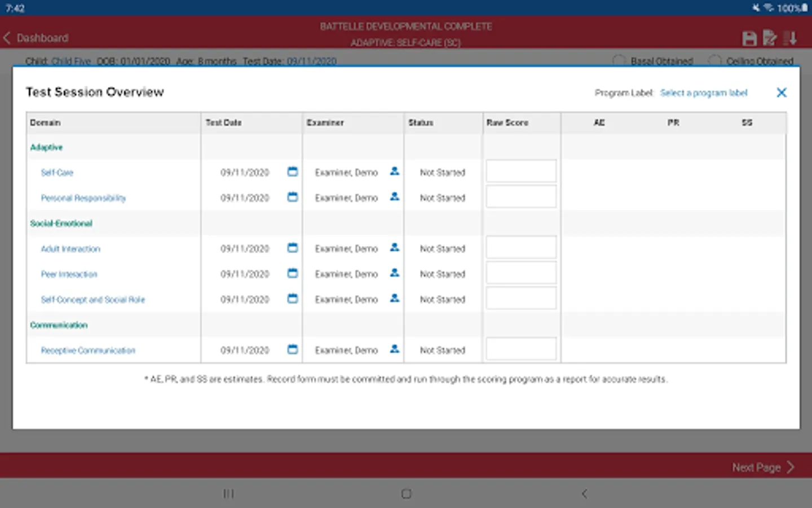The height and width of the screenshot is (508, 812).
Task: Go back to Dashboard
Action: point(36,38)
